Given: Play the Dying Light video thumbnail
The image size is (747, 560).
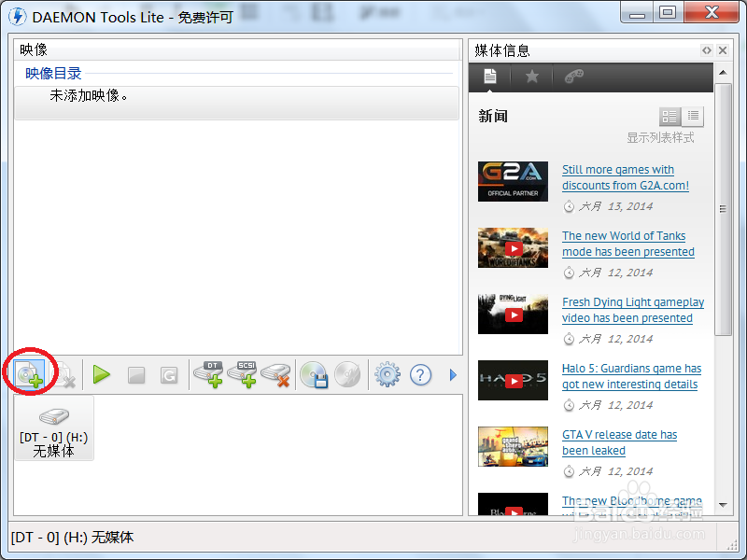Looking at the screenshot, I should (x=513, y=314).
